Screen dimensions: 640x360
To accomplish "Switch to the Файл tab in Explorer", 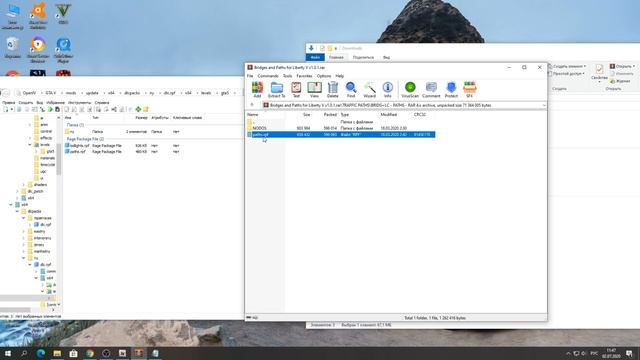I will [x=315, y=58].
